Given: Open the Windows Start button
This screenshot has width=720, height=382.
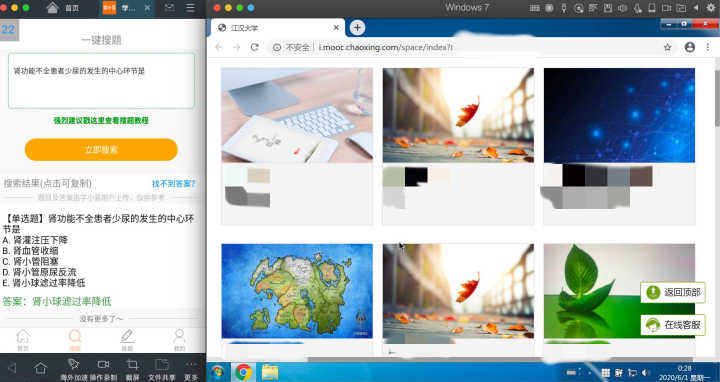Looking at the screenshot, I should coord(218,372).
